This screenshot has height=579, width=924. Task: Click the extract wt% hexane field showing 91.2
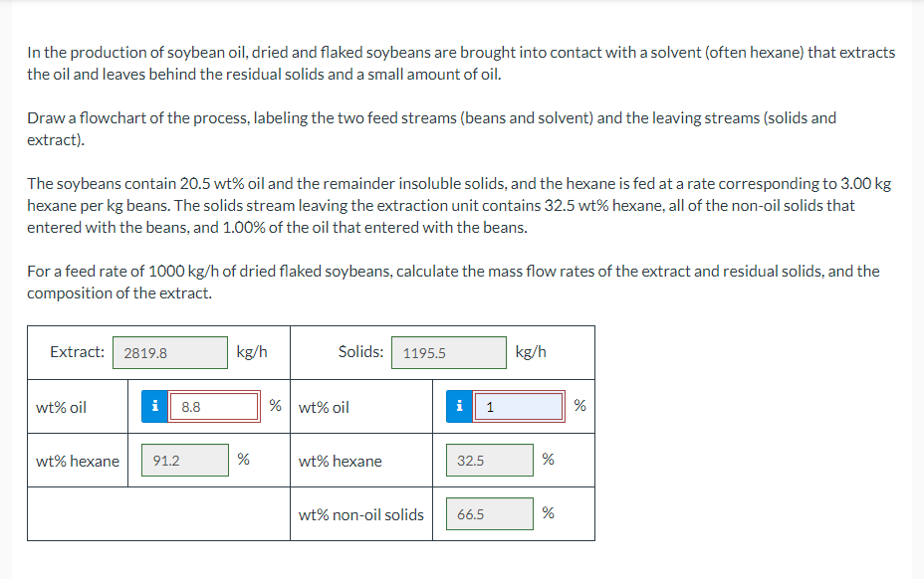(x=184, y=460)
